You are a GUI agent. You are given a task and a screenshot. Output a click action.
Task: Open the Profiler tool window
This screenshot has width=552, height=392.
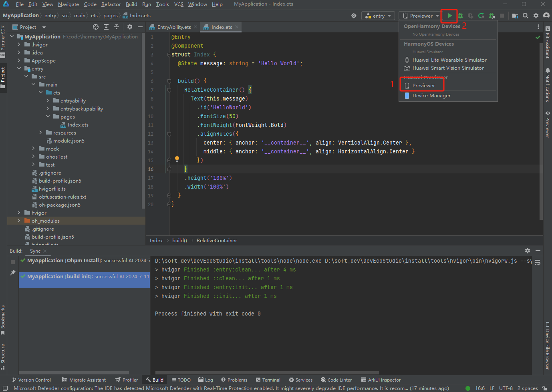(x=127, y=380)
